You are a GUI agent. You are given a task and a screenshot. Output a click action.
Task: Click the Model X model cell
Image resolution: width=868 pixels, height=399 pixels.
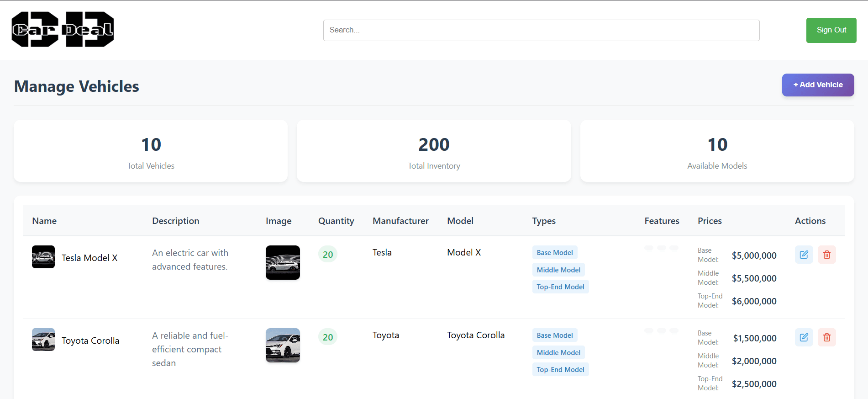click(x=464, y=252)
